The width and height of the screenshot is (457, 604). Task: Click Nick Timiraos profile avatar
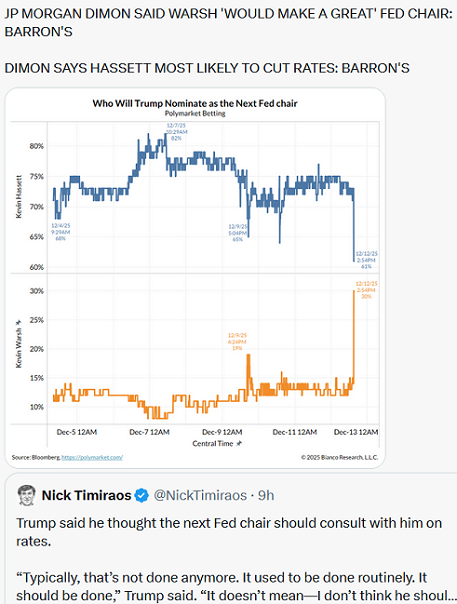click(26, 495)
